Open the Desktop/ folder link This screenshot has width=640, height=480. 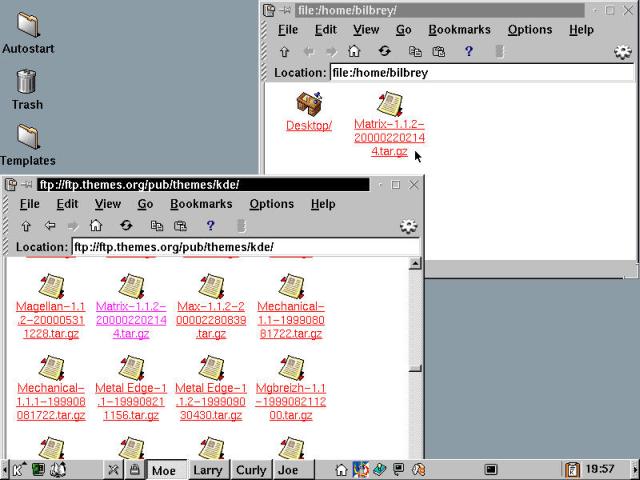(x=309, y=126)
